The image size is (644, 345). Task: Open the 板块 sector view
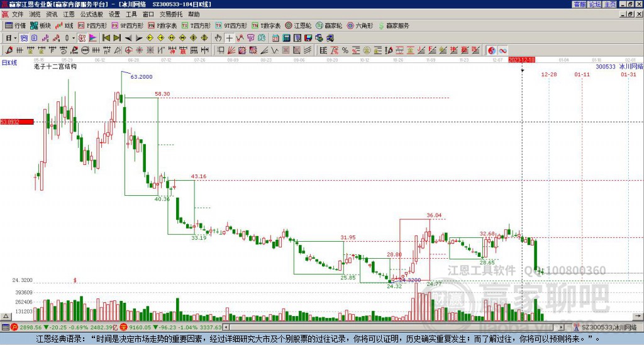click(41, 25)
